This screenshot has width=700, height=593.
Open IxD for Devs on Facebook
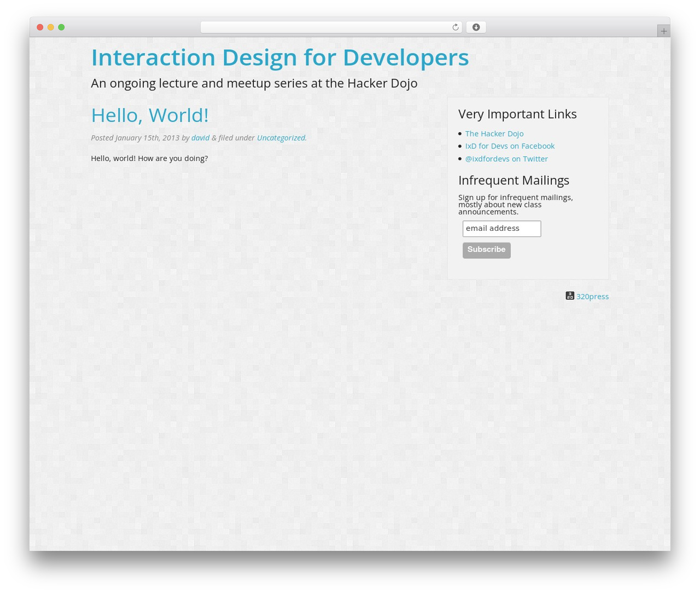point(510,146)
